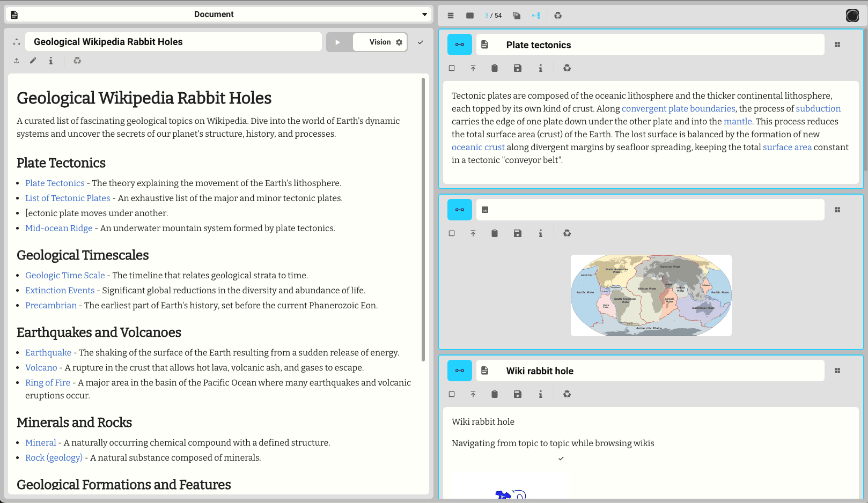Open the Plate Tectonics link in document
Screen dimensions: 868x503
tap(55, 183)
